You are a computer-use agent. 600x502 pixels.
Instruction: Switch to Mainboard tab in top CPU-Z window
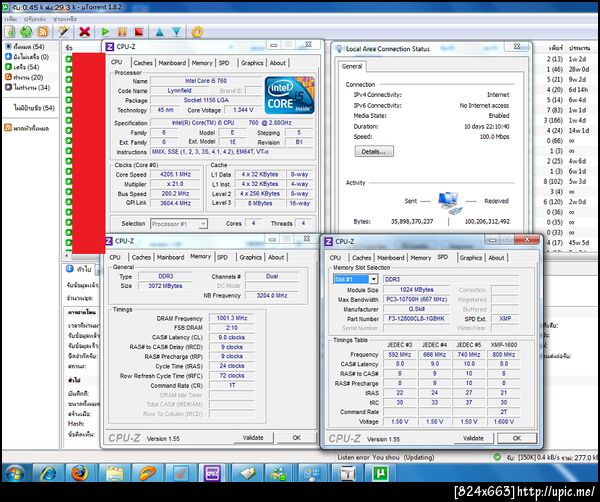(171, 63)
